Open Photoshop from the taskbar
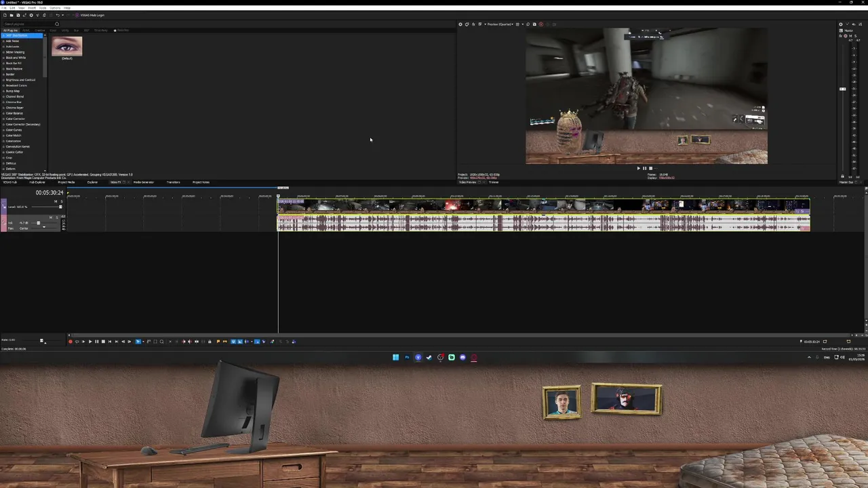 click(407, 357)
